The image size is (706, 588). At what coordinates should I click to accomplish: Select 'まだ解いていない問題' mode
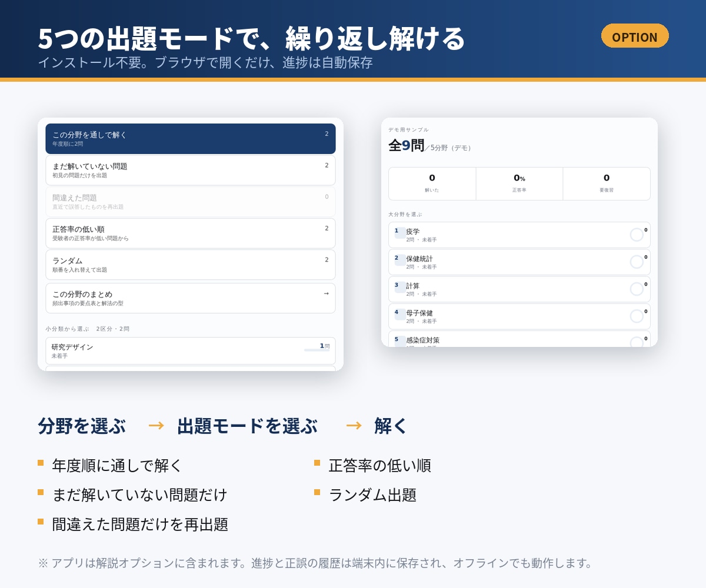pos(191,171)
